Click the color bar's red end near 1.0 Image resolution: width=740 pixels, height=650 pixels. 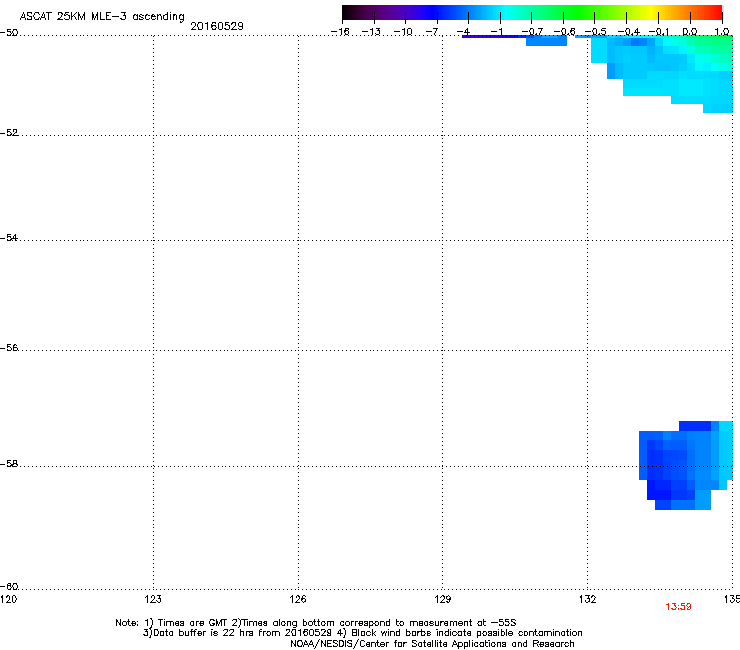713,12
